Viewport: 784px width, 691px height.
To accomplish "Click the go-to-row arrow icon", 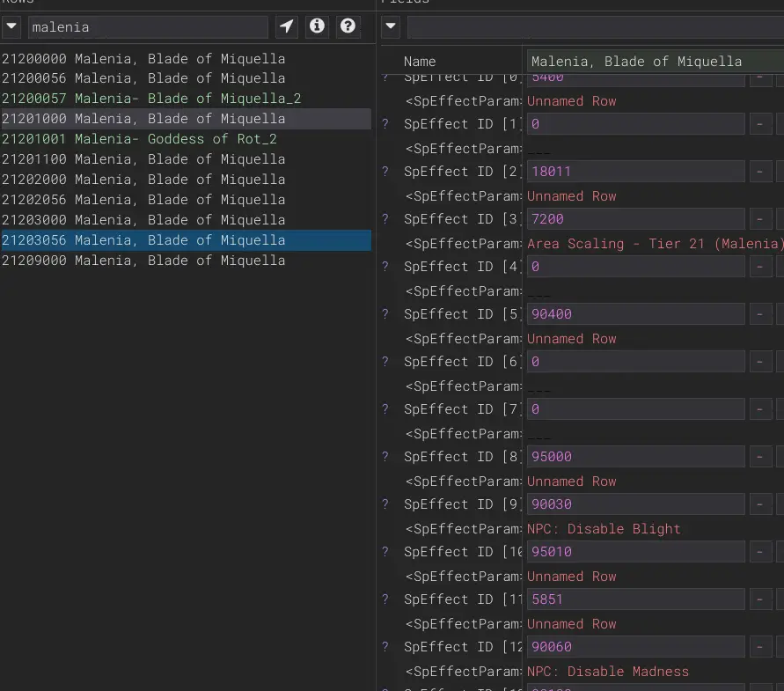I will 287,26.
